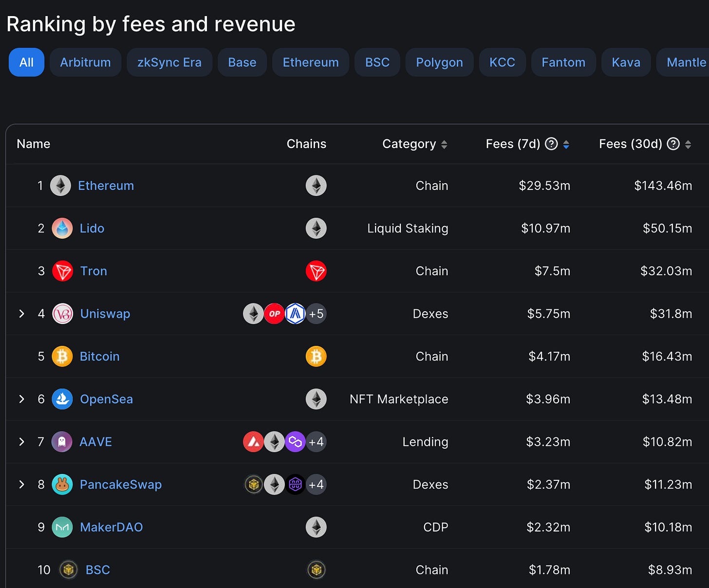Click the MakerDAO logo icon
This screenshot has height=588, width=709.
pos(62,527)
